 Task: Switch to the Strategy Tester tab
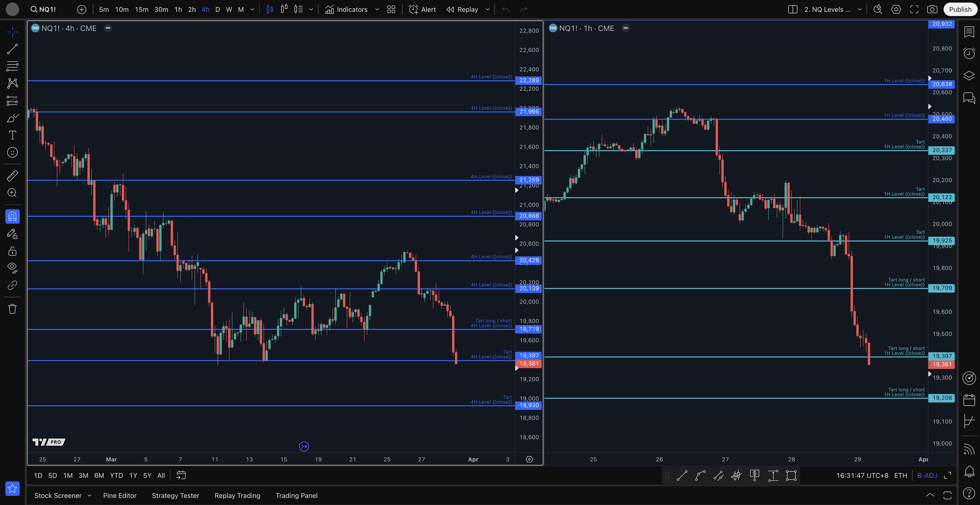(x=175, y=496)
